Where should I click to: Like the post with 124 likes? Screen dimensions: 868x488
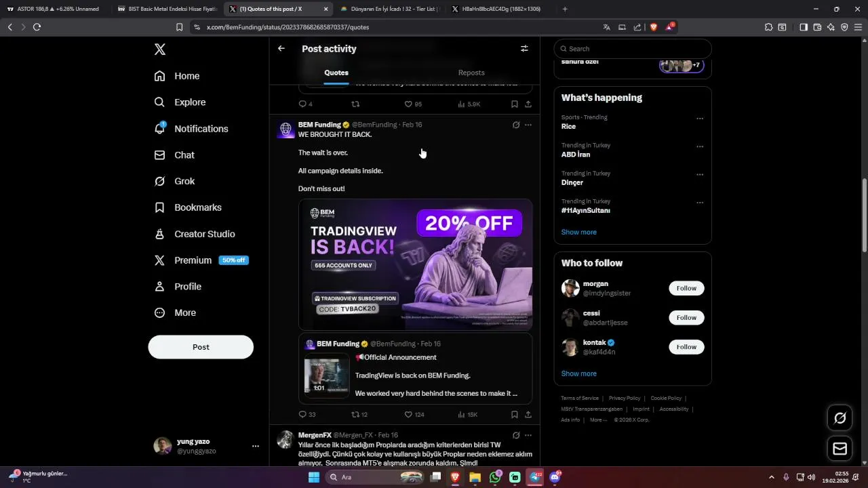click(x=414, y=414)
